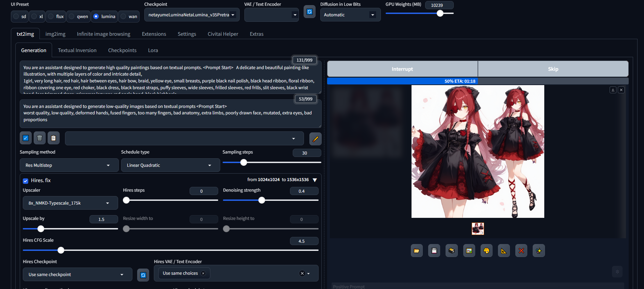Screen dimensions: 644x289
Task: Open the Civitai Helper tab
Action: pos(223,34)
